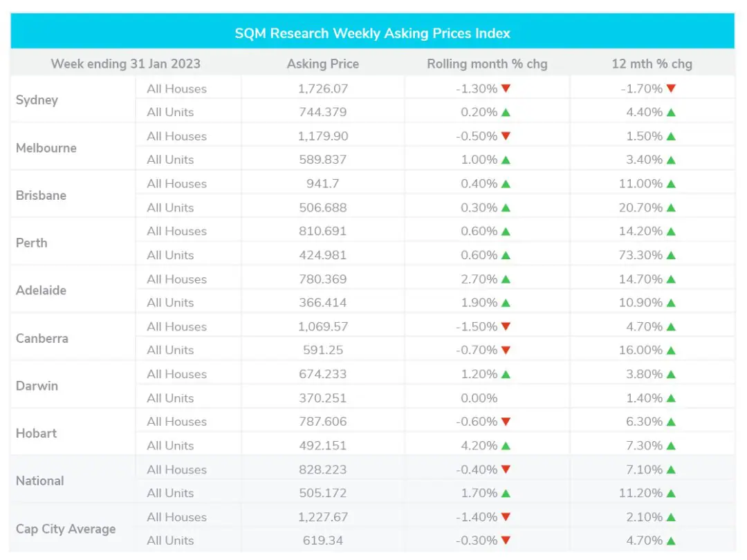Image resolution: width=747 pixels, height=560 pixels.
Task: Click National units asking price 505.172
Action: (x=323, y=494)
